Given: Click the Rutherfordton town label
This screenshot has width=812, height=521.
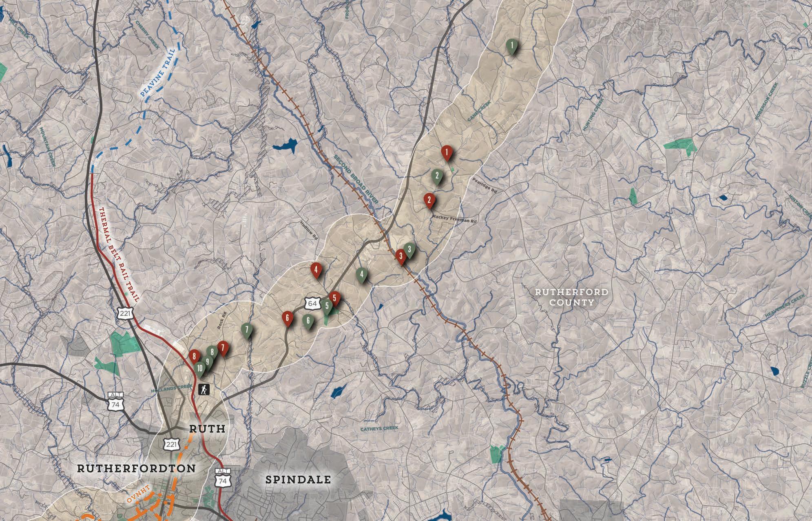Looking at the screenshot, I should 137,468.
